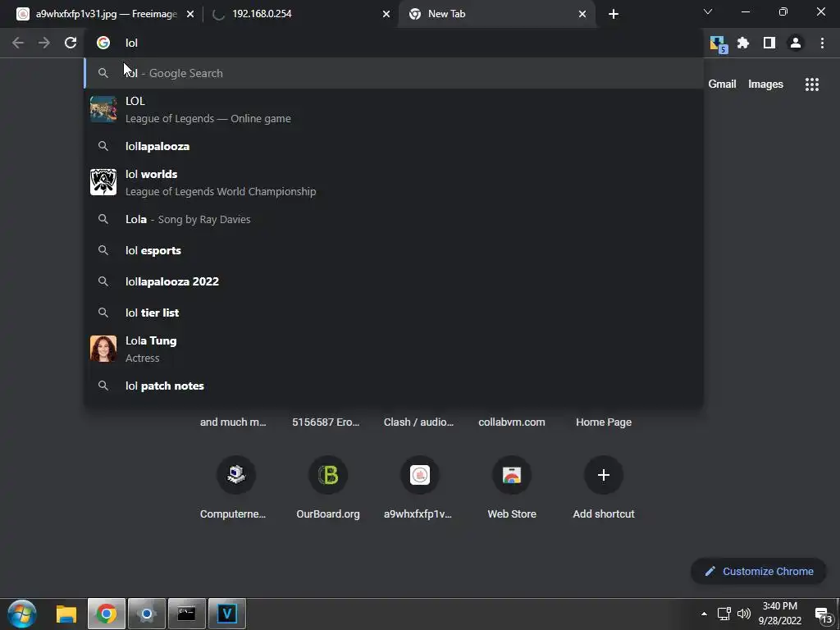Open the Google apps grid
Viewport: 840px width, 630px height.
pos(811,84)
